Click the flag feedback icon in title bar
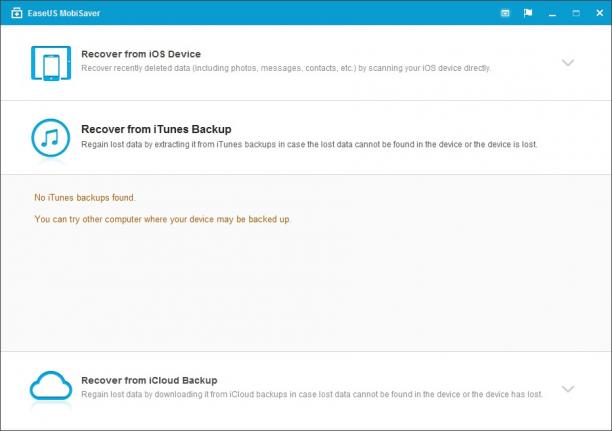The width and height of the screenshot is (612, 431). tap(528, 13)
